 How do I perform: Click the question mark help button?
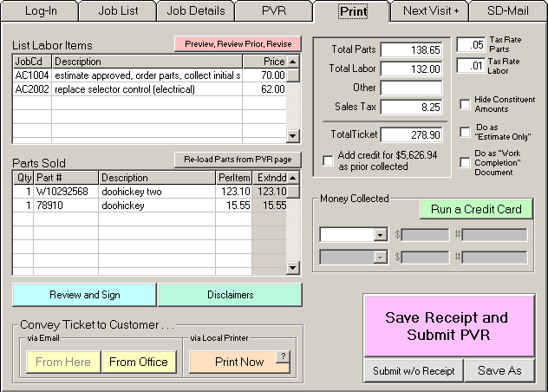pyautogui.click(x=283, y=356)
